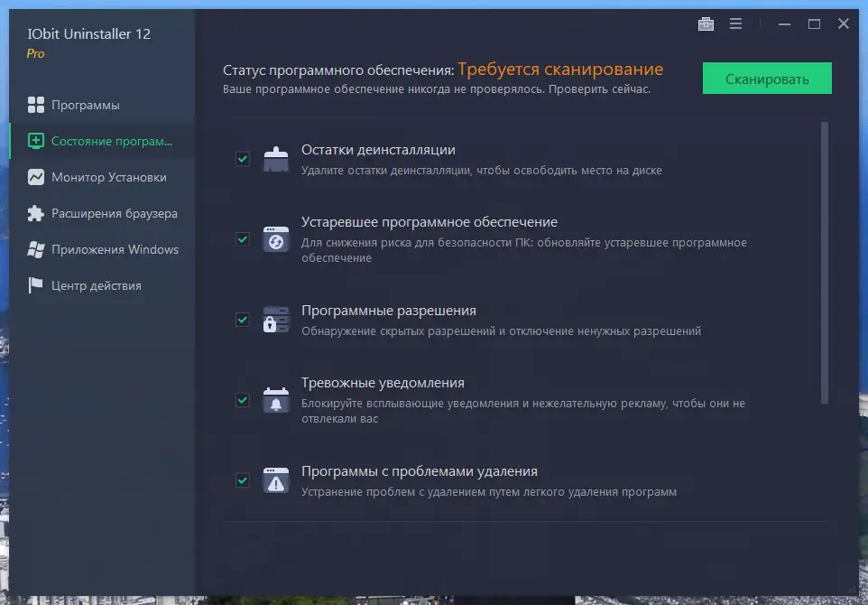Click the warning triangle for removal problems

[x=275, y=480]
